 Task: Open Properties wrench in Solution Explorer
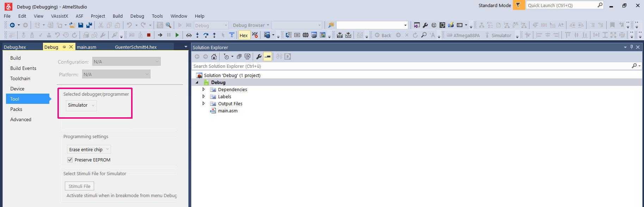tap(259, 57)
